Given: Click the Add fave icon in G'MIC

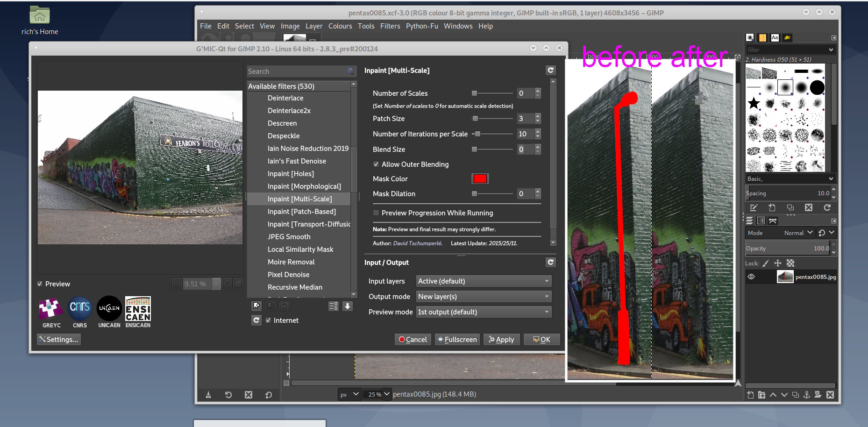Looking at the screenshot, I should click(x=256, y=306).
